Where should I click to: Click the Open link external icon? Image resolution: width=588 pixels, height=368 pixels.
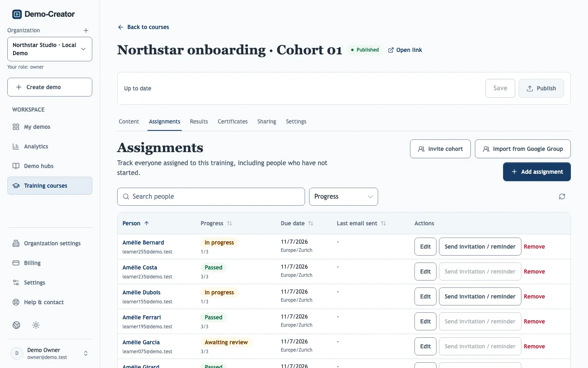391,50
